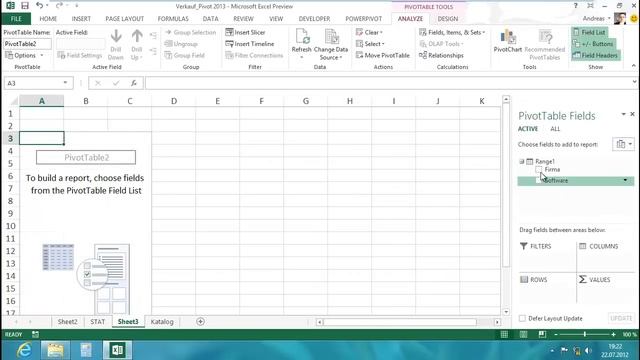Click zoom in plus icon
This screenshot has width=640, height=360.
[613, 334]
